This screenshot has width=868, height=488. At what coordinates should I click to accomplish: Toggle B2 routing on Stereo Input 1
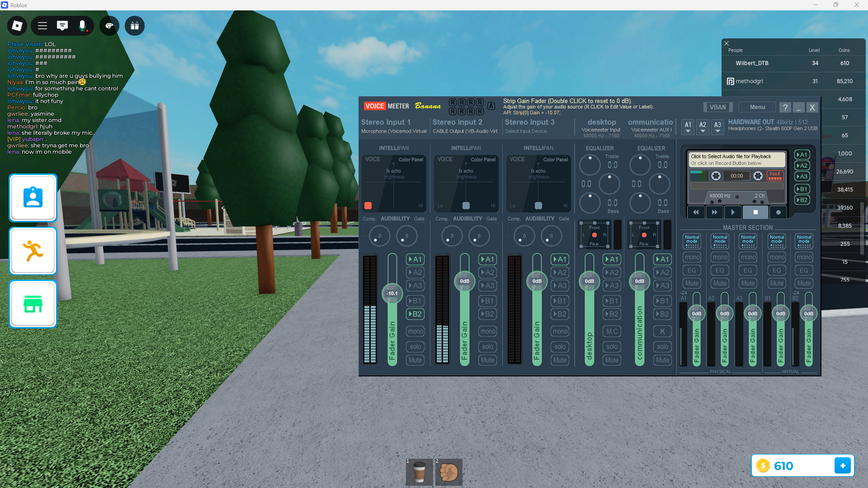pyautogui.click(x=415, y=314)
